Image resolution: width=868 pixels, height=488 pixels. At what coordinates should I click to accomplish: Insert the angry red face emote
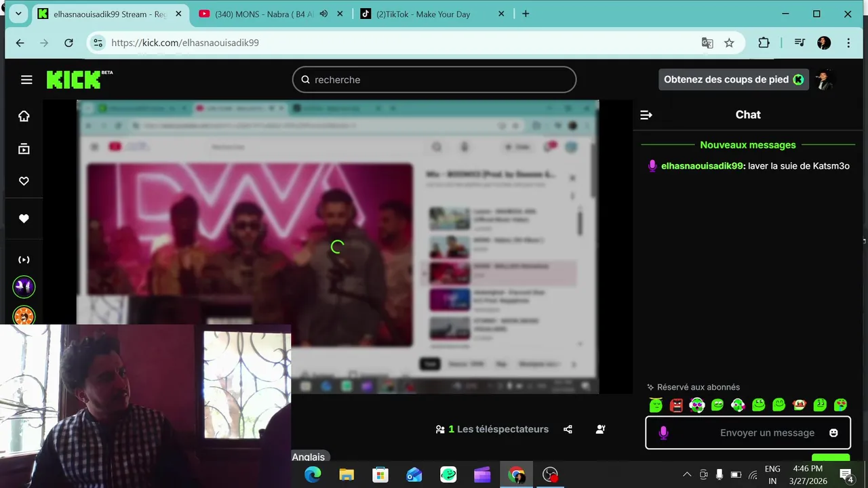pos(676,405)
